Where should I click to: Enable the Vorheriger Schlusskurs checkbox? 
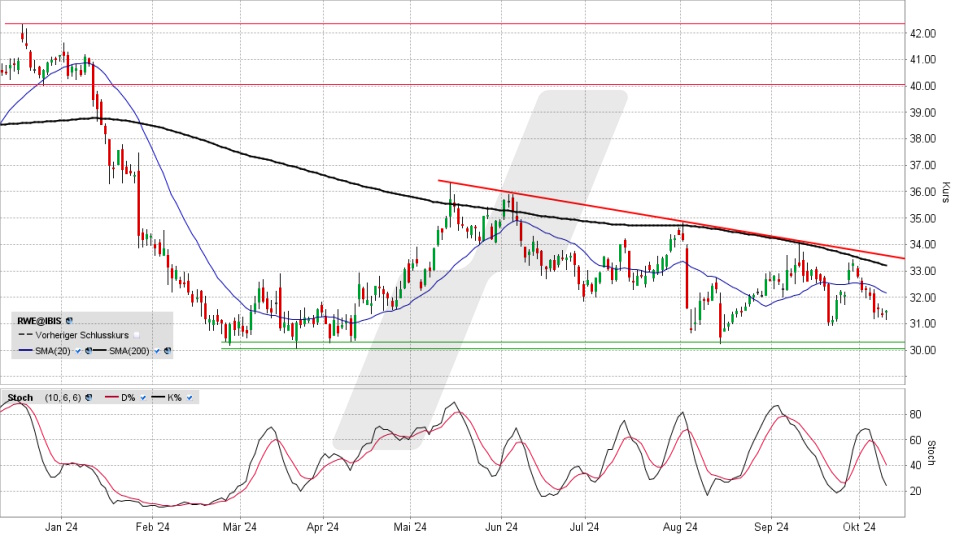[137, 335]
